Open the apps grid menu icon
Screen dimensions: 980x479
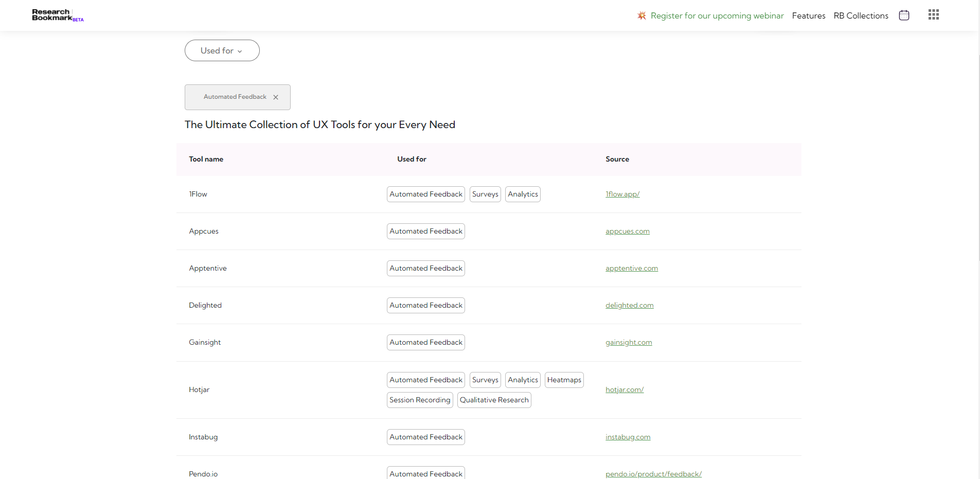(934, 15)
